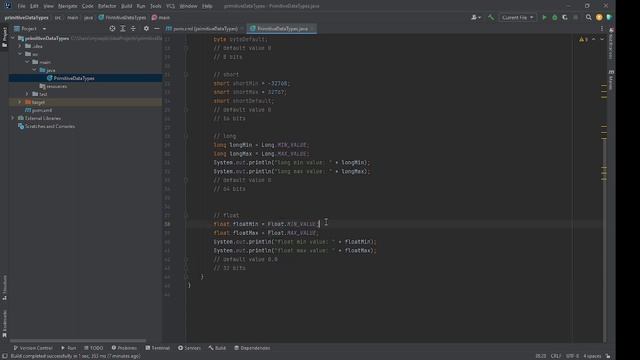Screen dimensions: 640x360
Task: Open the Build tool window at bottom
Action: coord(217,348)
